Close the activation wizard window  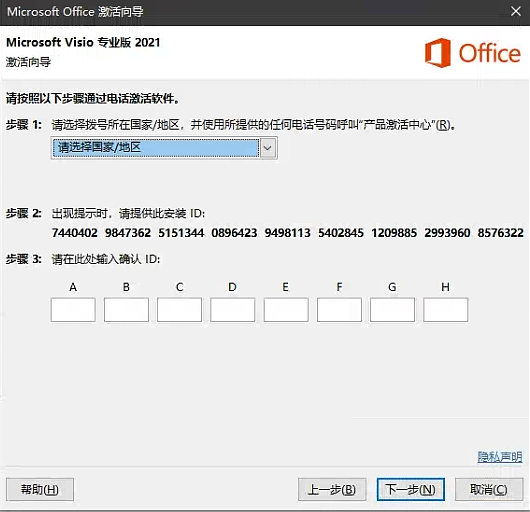(x=515, y=11)
